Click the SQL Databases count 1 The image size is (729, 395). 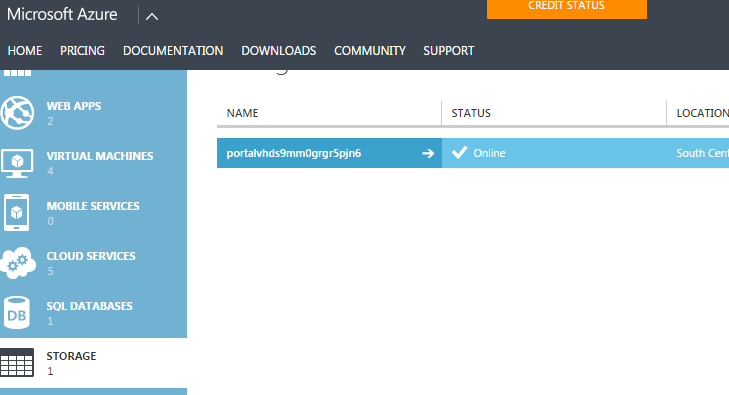click(x=50, y=321)
